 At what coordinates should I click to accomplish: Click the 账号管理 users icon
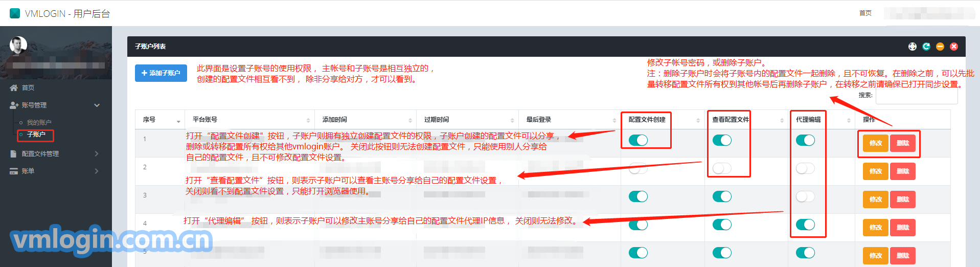pos(14,105)
